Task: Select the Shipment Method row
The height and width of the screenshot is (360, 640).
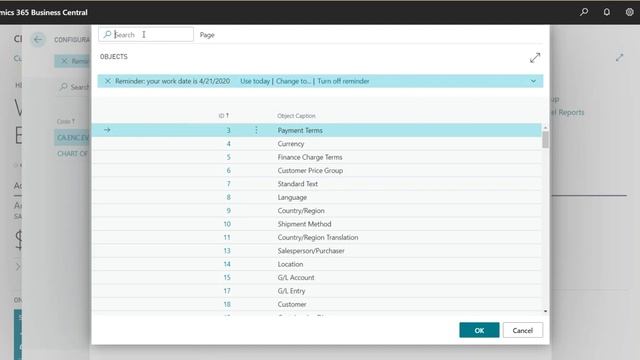Action: pyautogui.click(x=317, y=224)
